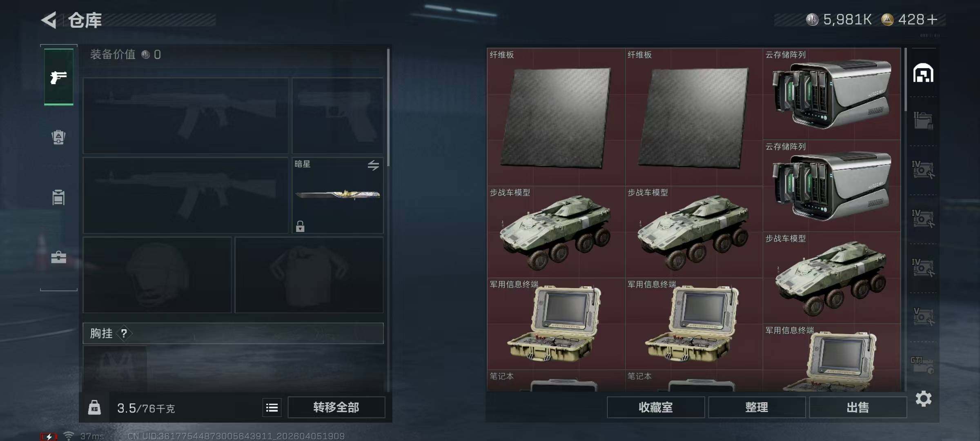This screenshot has width=980, height=441.
Task: Tap the swap arrows on the 暗星 slot
Action: click(373, 165)
